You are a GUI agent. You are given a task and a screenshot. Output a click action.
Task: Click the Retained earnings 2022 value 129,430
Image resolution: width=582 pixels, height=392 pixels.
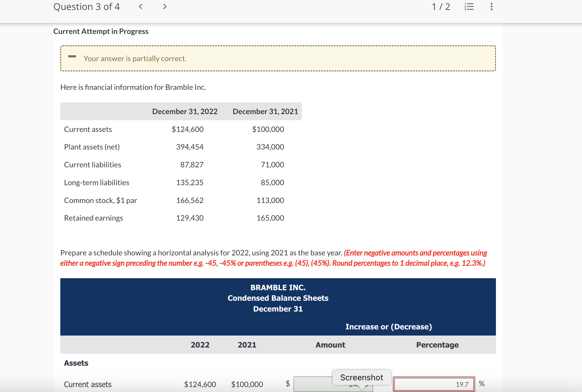point(190,218)
